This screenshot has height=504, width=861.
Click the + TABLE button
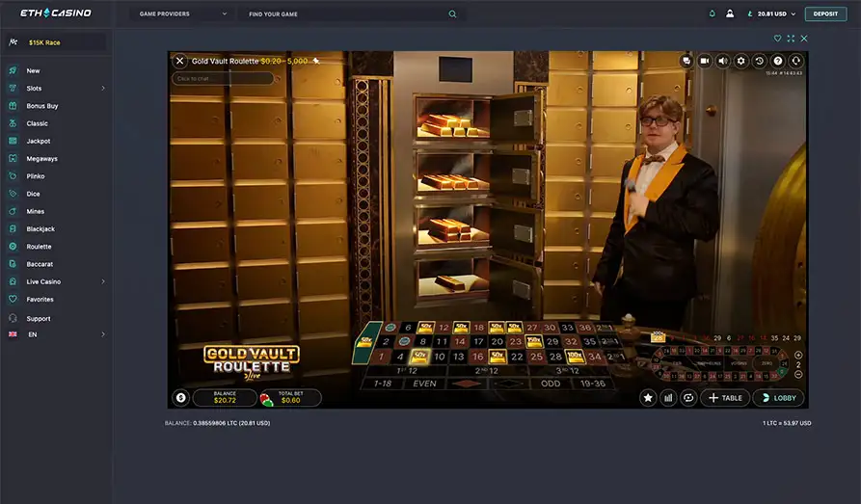point(725,398)
